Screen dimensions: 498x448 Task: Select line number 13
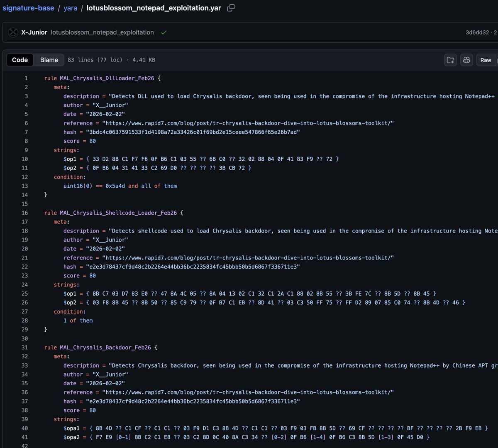click(x=24, y=186)
